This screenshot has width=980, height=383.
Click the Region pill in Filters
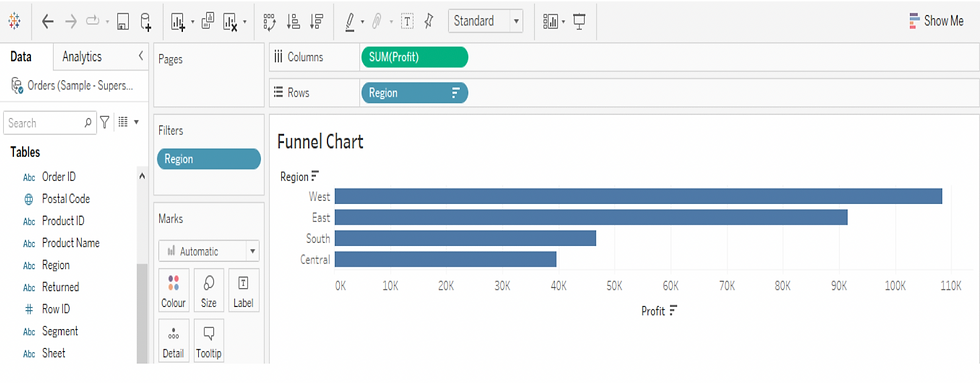coord(209,159)
